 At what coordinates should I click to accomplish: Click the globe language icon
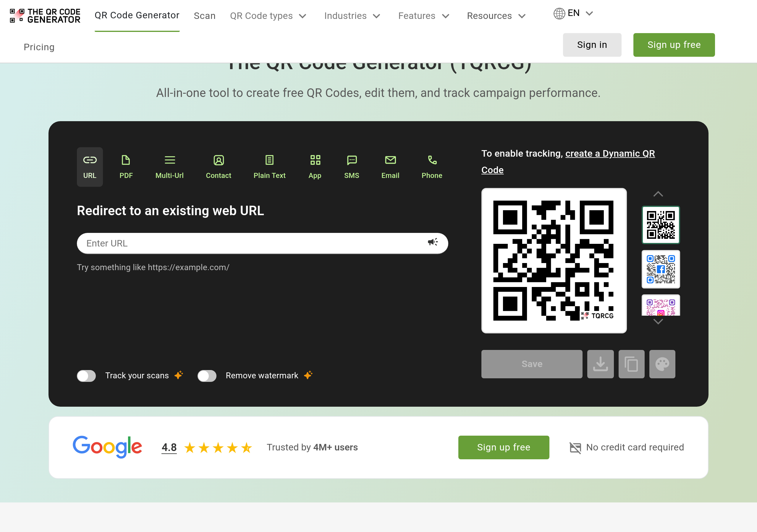[559, 14]
